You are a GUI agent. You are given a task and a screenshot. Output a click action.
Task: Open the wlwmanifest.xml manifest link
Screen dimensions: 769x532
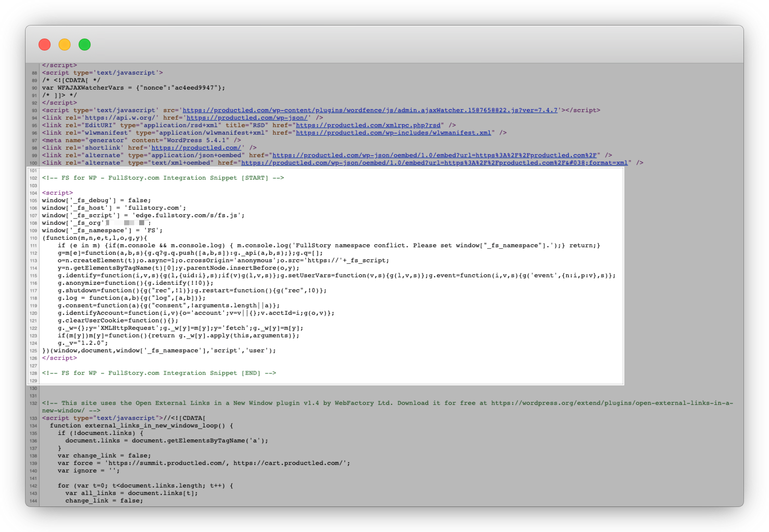pos(394,133)
